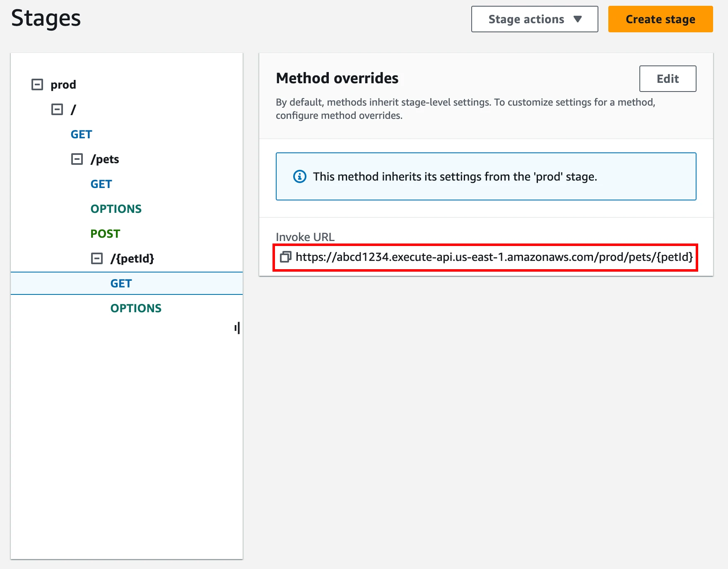Collapse the prod stage tree node
This screenshot has height=569, width=728.
pyautogui.click(x=37, y=84)
